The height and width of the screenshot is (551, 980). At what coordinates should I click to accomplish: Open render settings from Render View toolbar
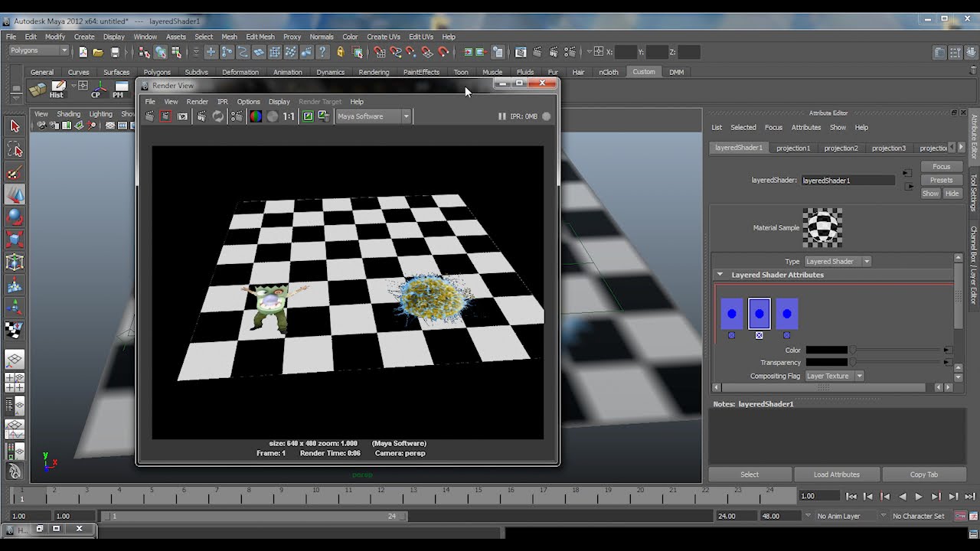(x=237, y=116)
